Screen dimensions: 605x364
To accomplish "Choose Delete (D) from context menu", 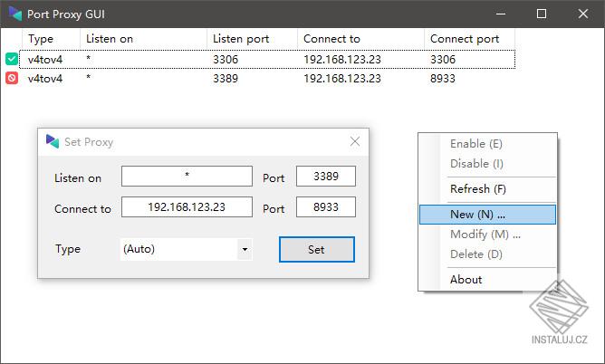I will 487,254.
